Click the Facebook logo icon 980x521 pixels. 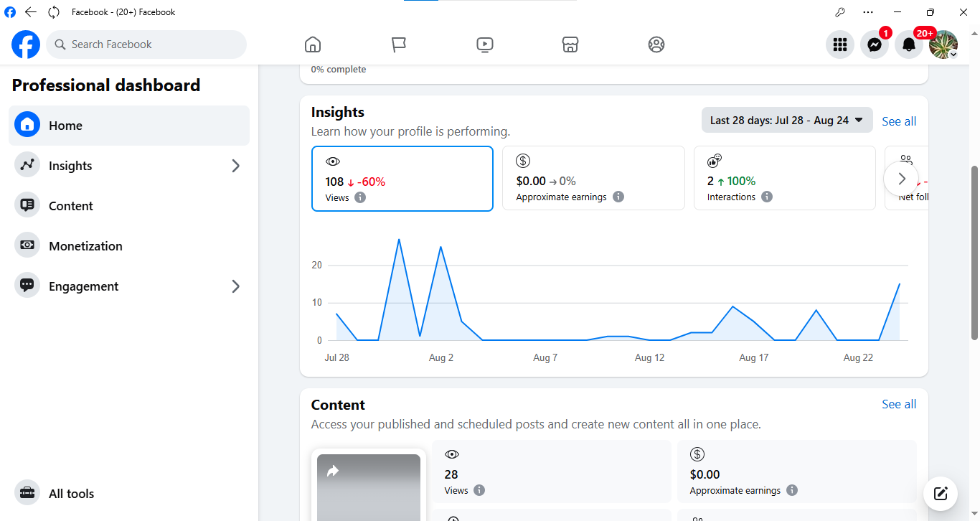click(26, 44)
